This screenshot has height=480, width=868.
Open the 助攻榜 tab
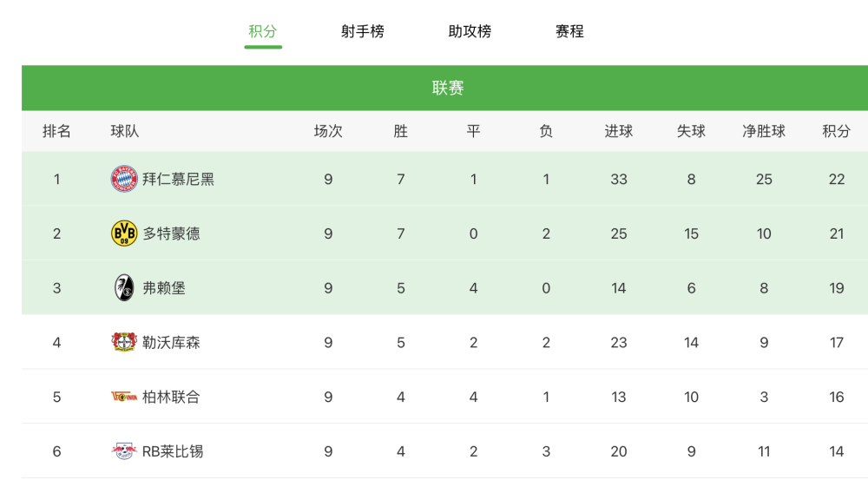[470, 31]
